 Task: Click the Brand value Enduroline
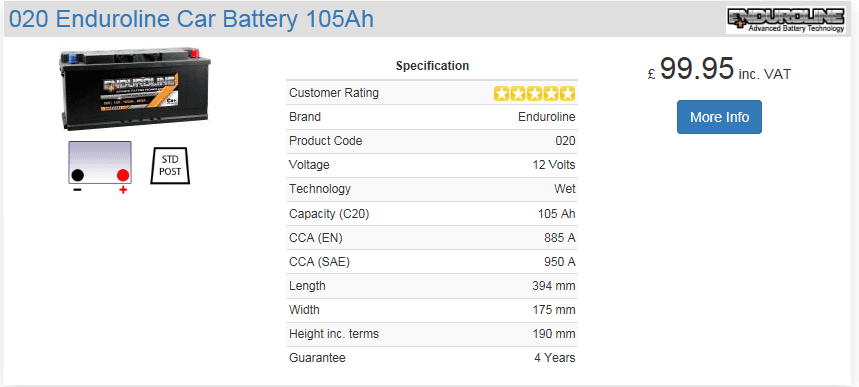pos(547,117)
